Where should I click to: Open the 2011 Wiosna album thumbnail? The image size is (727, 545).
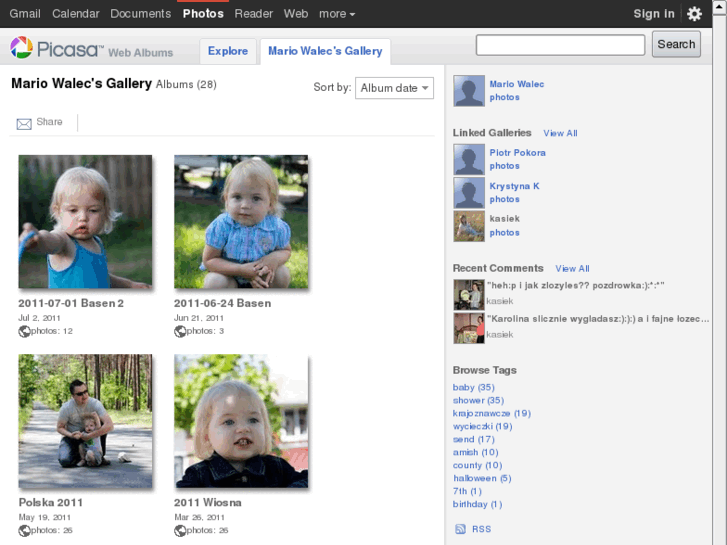[x=241, y=421]
